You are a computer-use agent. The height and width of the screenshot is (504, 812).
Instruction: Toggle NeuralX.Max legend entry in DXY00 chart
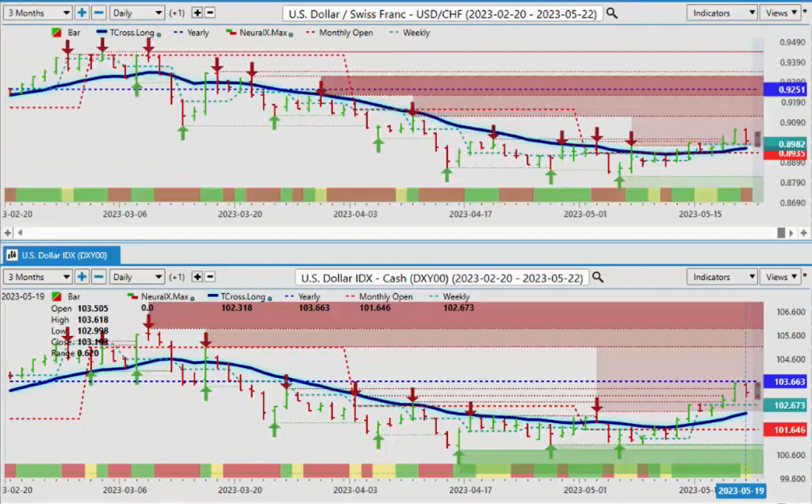tap(160, 297)
